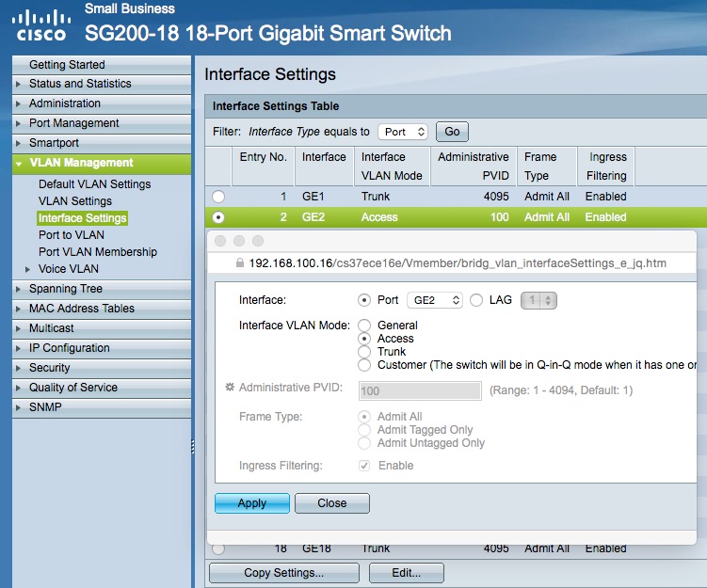Select the General VLAN mode radio button
707x588 pixels.
pos(364,326)
